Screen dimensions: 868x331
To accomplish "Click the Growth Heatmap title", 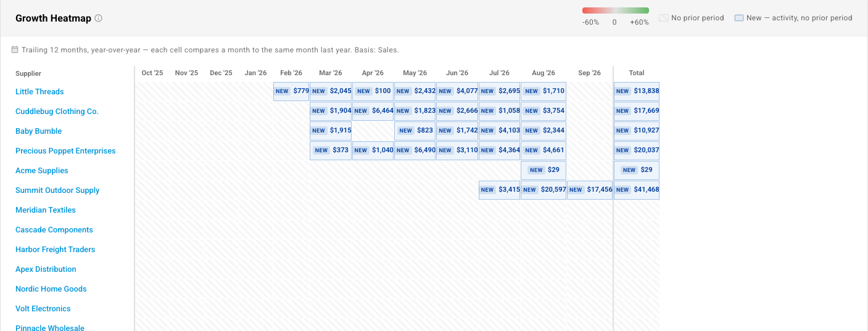I will pyautogui.click(x=53, y=18).
